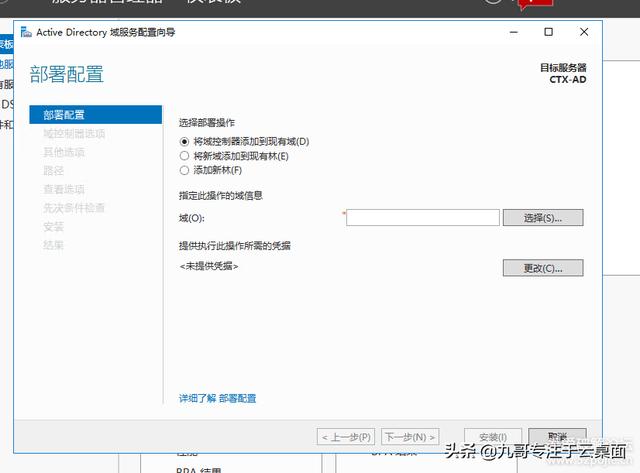Click the 部署配置 page heading
Viewport: 640px width, 473px height.
[x=67, y=74]
